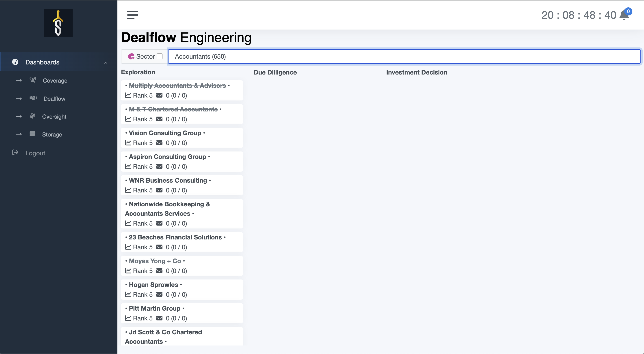Screen dimensions: 644x354
Task: Click the Storage drive icon
Action: tap(32, 134)
